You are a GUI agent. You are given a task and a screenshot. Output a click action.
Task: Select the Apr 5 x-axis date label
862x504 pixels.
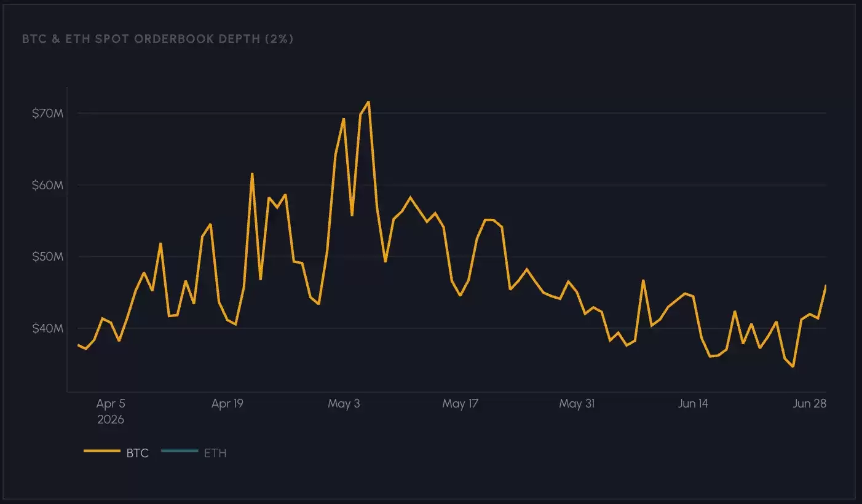pyautogui.click(x=111, y=404)
